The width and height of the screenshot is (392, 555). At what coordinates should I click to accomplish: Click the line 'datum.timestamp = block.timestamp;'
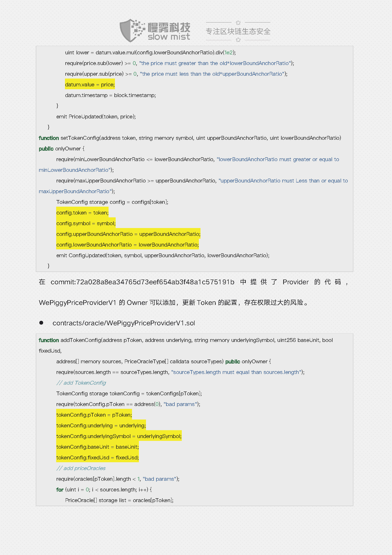(x=110, y=95)
